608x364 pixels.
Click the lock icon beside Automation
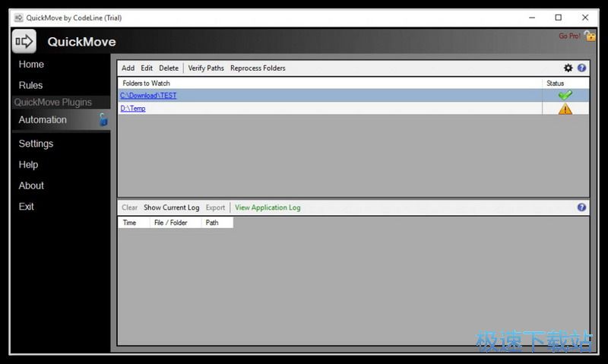(x=103, y=119)
